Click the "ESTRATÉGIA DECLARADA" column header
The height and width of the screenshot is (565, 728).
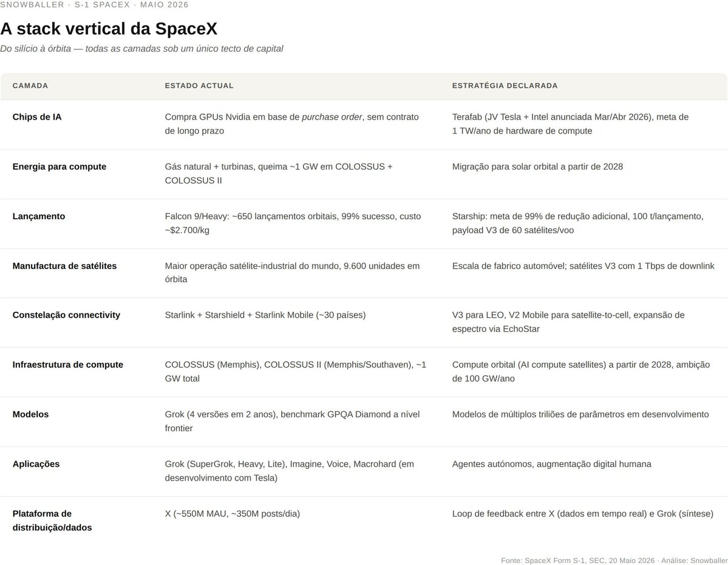point(505,86)
